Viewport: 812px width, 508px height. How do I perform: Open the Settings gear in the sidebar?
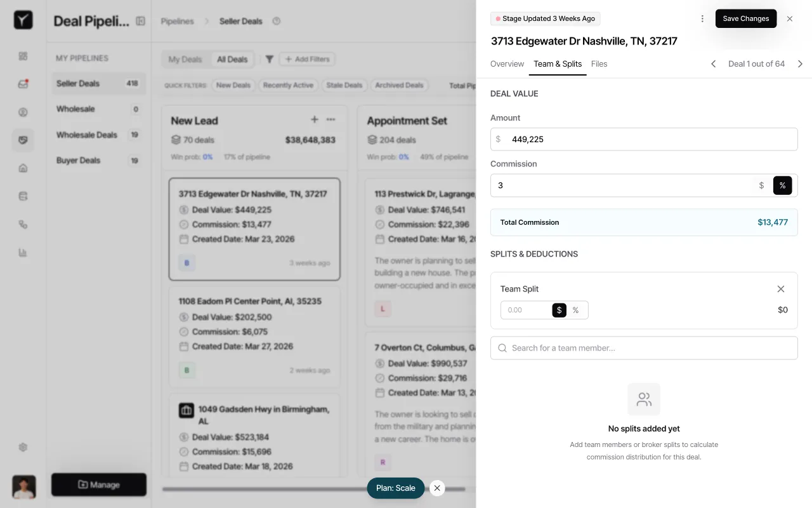tap(23, 447)
